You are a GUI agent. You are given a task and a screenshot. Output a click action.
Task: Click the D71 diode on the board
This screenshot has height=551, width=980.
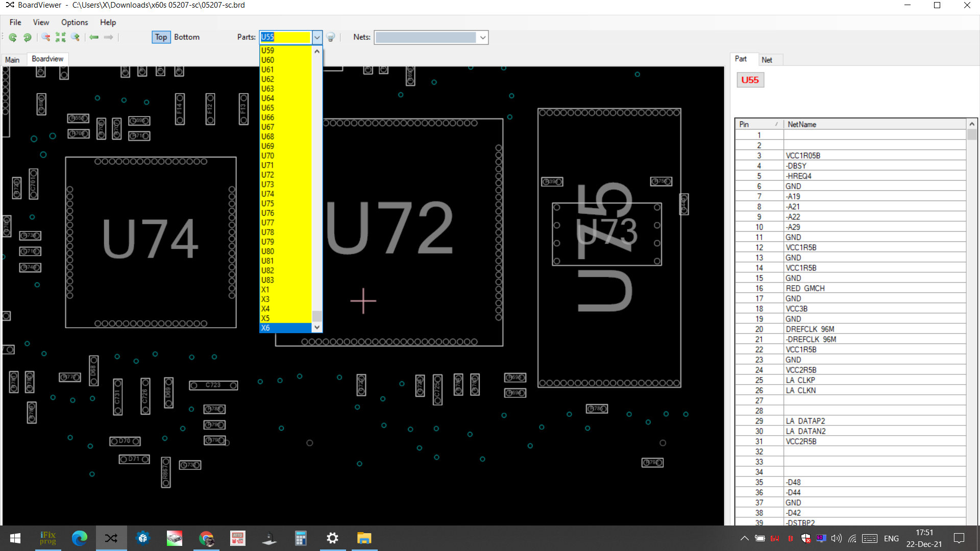(x=134, y=459)
